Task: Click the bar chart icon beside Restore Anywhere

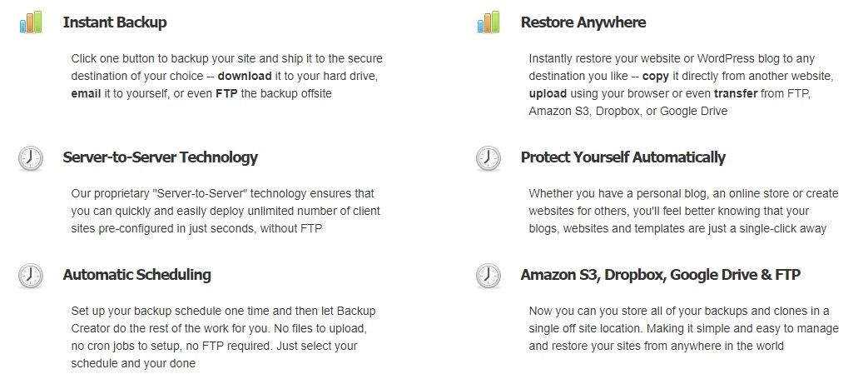Action: (488, 22)
